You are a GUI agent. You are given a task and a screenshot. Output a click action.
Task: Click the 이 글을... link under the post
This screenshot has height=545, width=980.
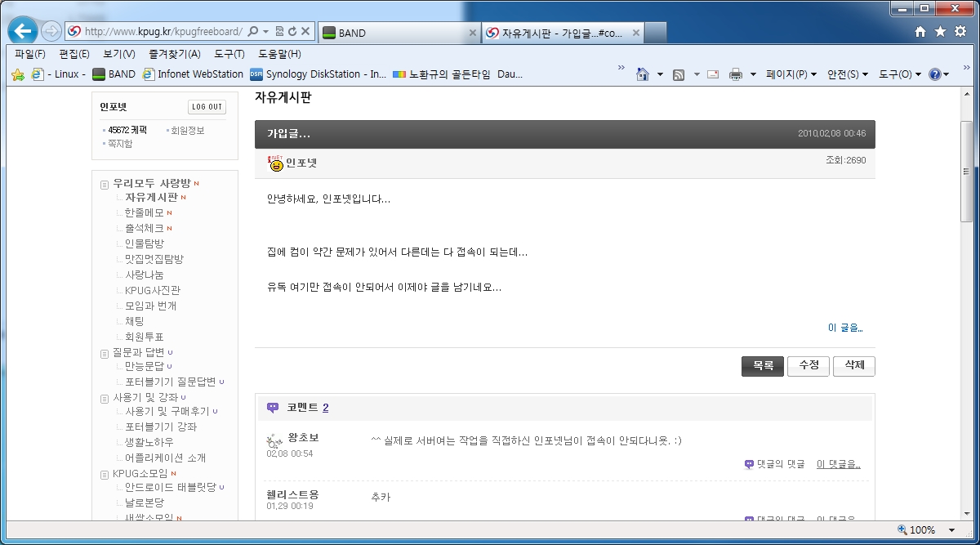pos(845,328)
